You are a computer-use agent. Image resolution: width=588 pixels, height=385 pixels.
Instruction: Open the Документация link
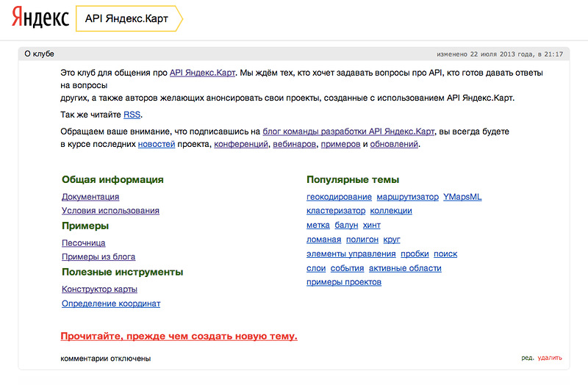(90, 197)
